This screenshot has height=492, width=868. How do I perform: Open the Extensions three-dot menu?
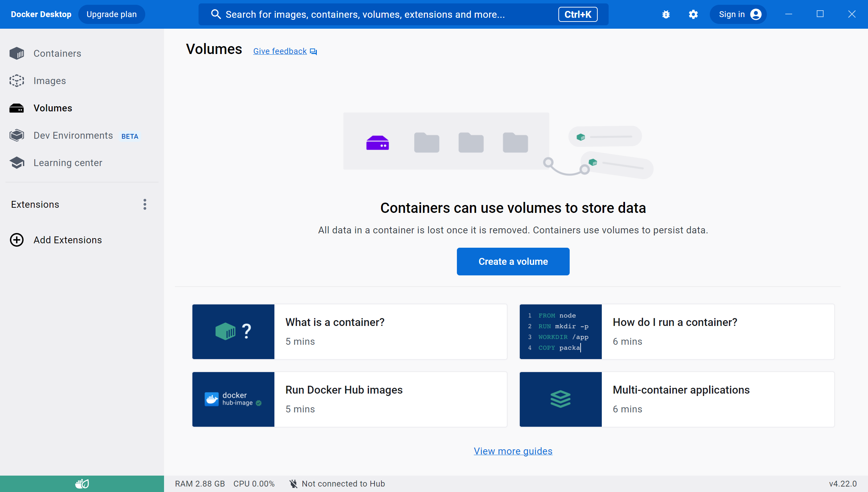(145, 204)
